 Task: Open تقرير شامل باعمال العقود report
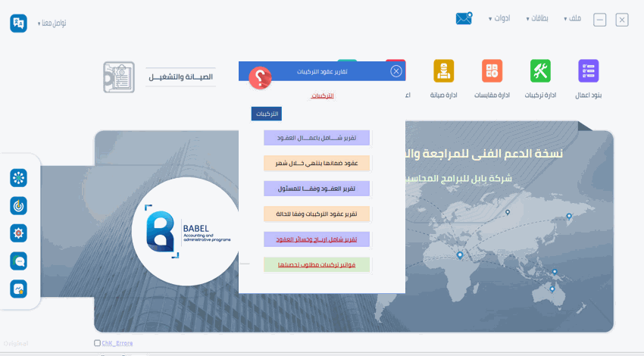(317, 138)
